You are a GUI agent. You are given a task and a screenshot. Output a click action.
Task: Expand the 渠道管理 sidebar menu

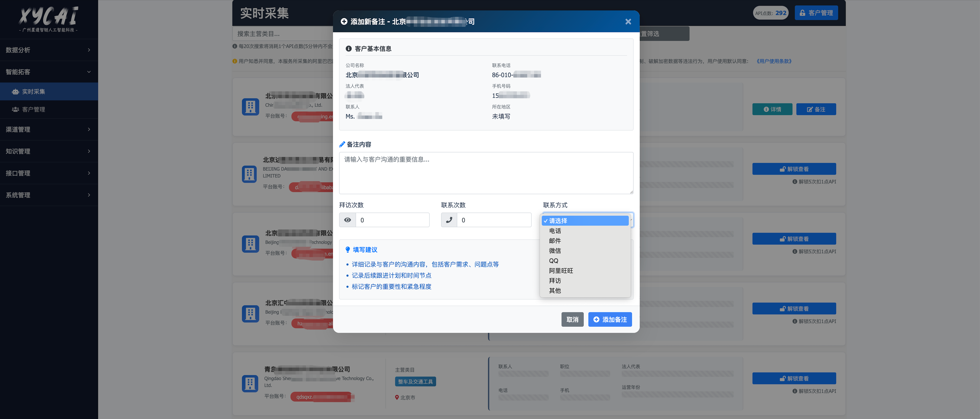coord(49,129)
